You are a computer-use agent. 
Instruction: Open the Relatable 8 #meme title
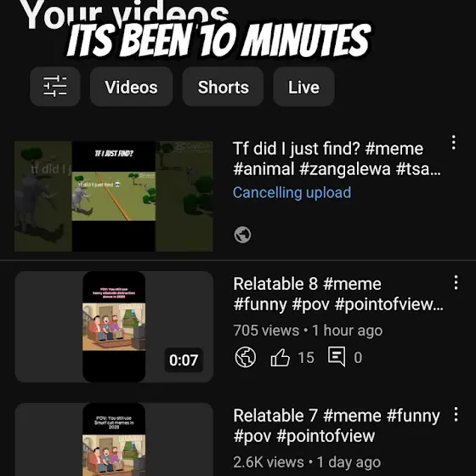pos(338,294)
